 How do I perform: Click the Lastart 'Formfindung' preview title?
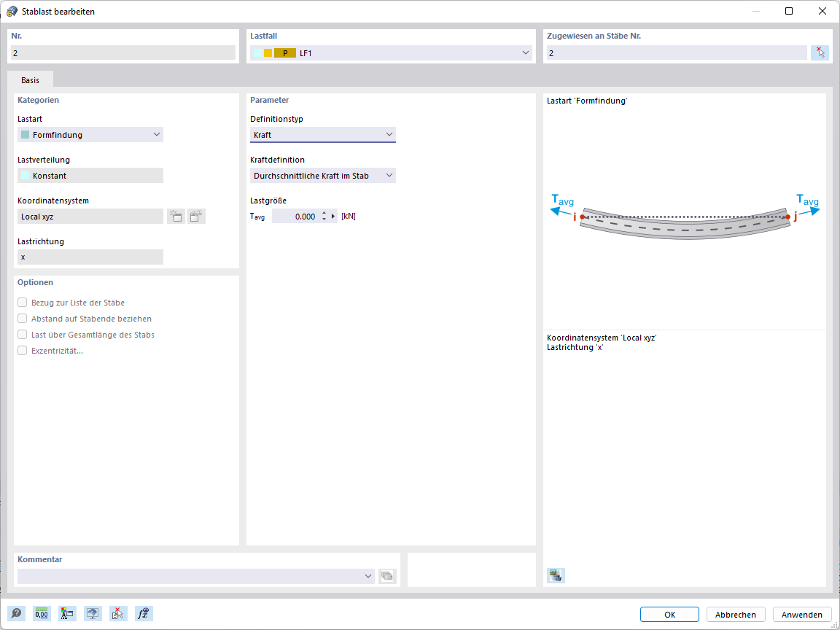(x=587, y=101)
